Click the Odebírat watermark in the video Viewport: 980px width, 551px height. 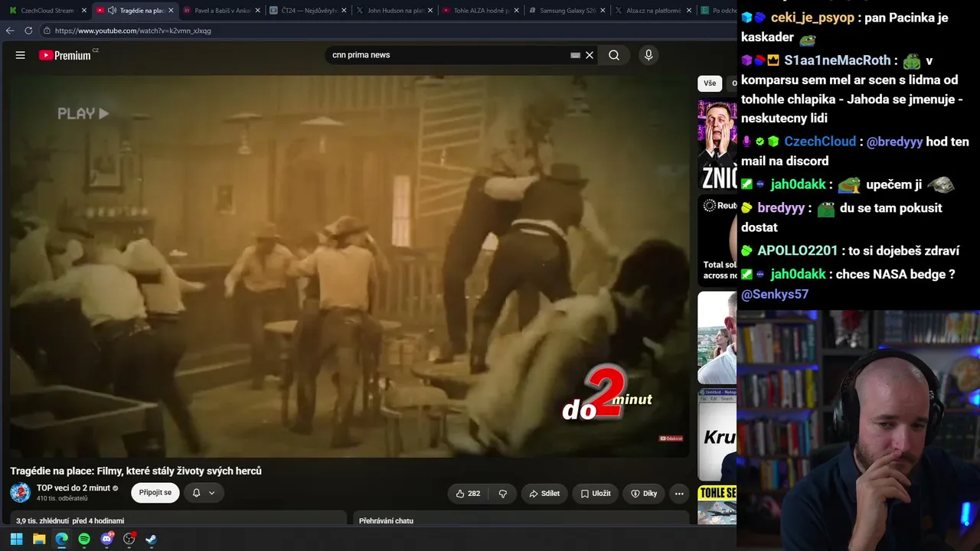671,439
